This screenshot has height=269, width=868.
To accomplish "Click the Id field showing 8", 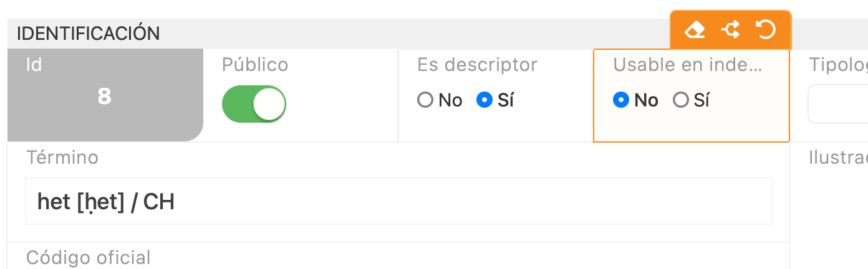I will (104, 97).
